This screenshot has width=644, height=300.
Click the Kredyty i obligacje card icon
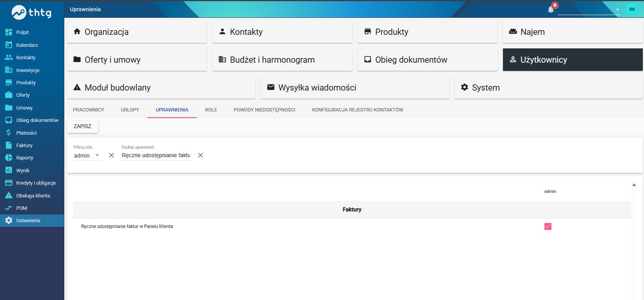(x=9, y=183)
